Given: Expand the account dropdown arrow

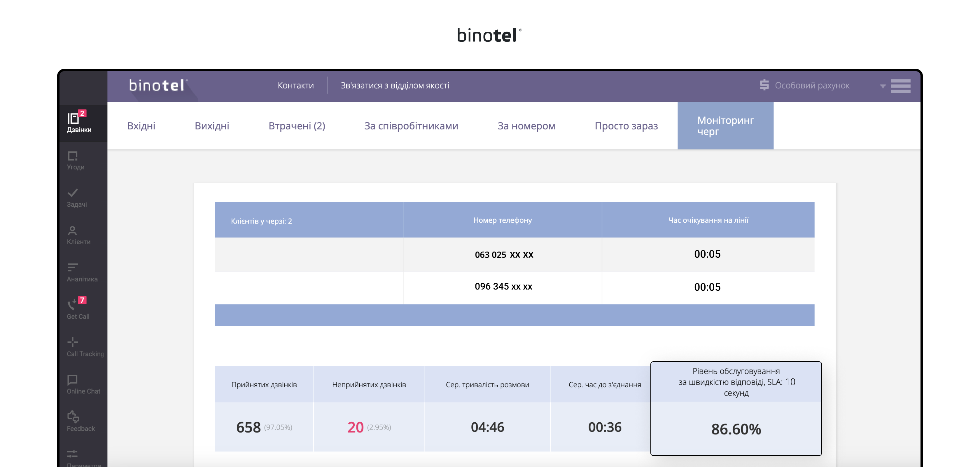Looking at the screenshot, I should pyautogui.click(x=883, y=86).
